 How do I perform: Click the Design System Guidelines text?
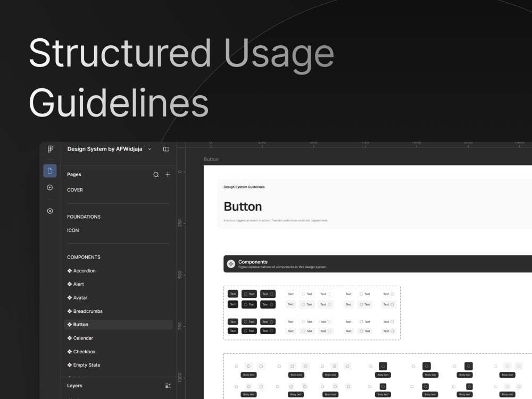point(244,187)
